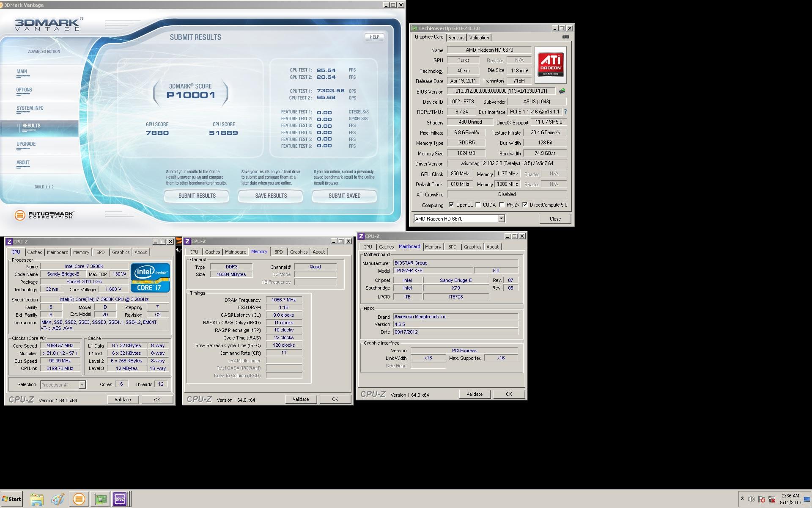
Task: Click Validate in the CPU-Z CPU window
Action: [123, 400]
